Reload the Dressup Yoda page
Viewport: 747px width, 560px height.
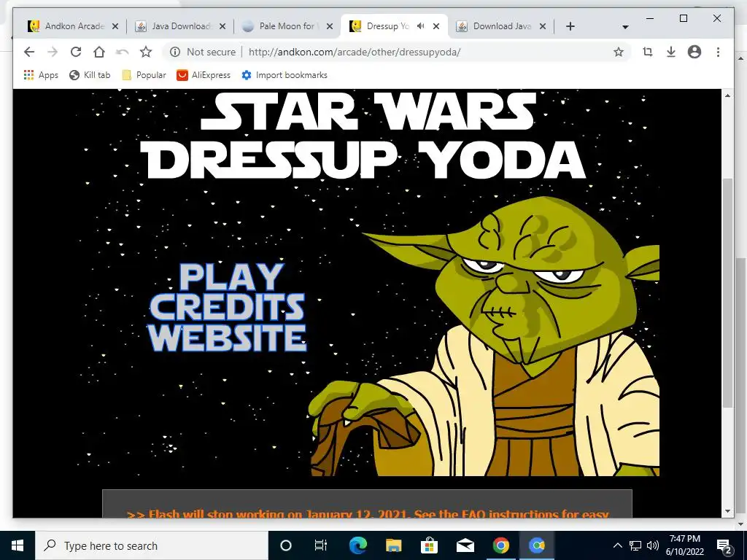[x=76, y=52]
